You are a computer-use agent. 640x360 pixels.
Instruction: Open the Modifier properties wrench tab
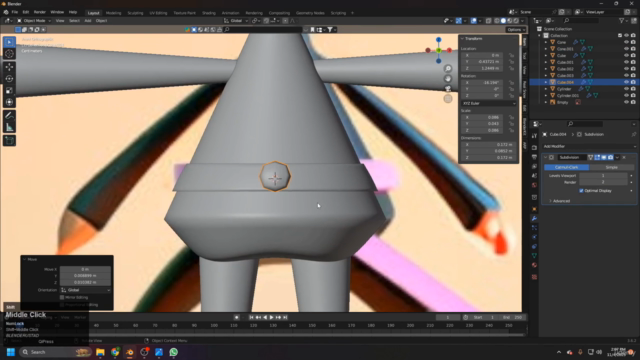(534, 218)
